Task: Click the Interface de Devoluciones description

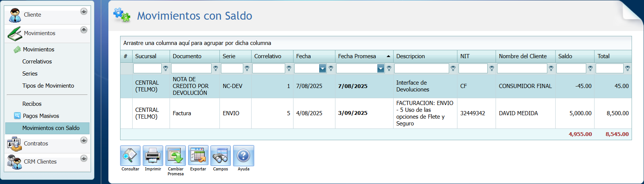Action: click(x=425, y=86)
